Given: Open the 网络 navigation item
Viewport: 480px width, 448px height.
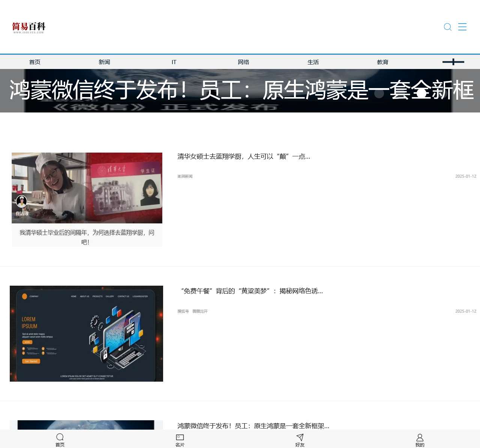Looking at the screenshot, I should click(243, 62).
